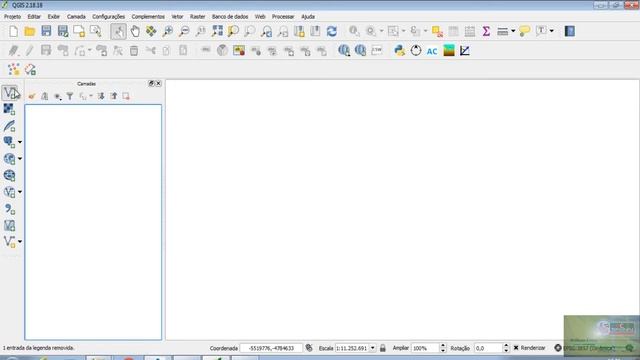Open the Projeto menu

pyautogui.click(x=12, y=17)
